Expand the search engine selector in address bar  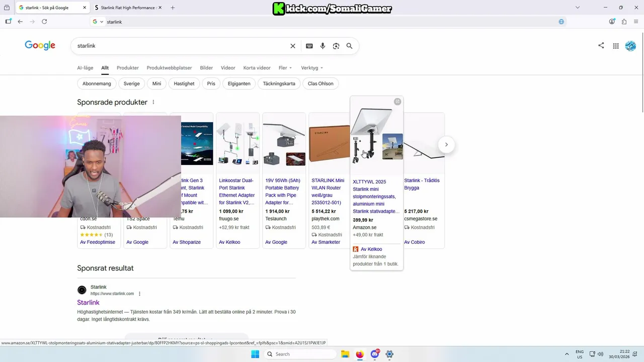pyautogui.click(x=98, y=22)
